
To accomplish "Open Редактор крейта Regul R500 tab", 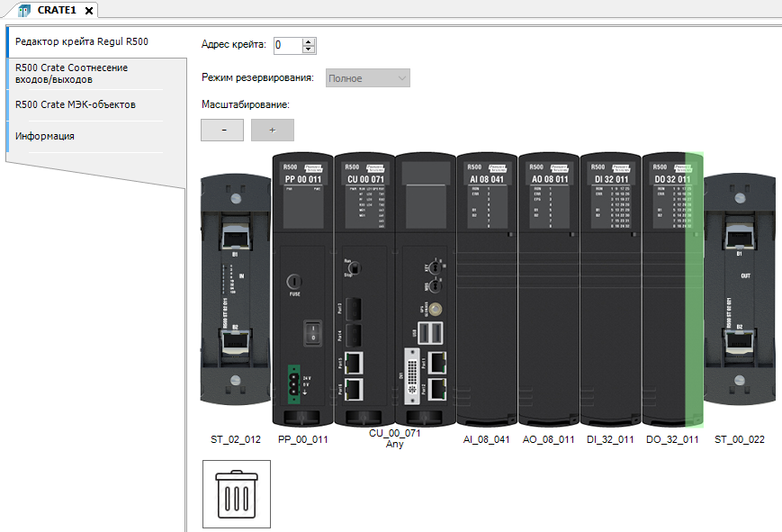I will coord(82,41).
